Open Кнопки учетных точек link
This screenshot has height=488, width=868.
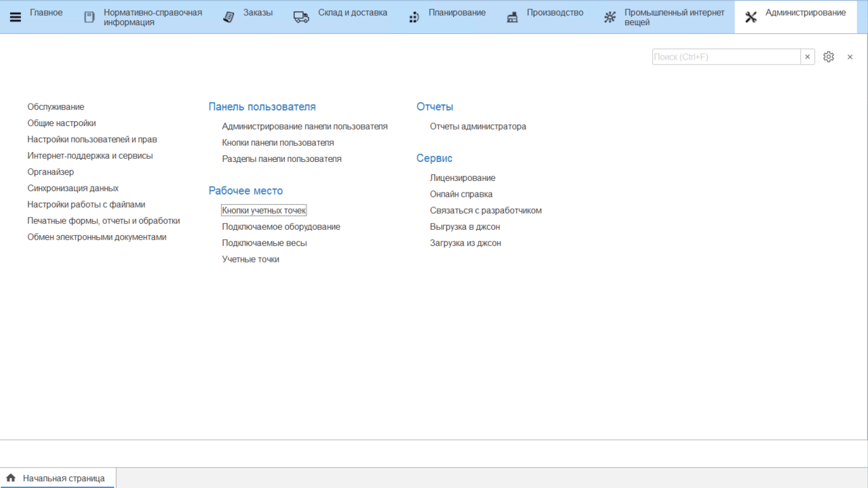[264, 210]
